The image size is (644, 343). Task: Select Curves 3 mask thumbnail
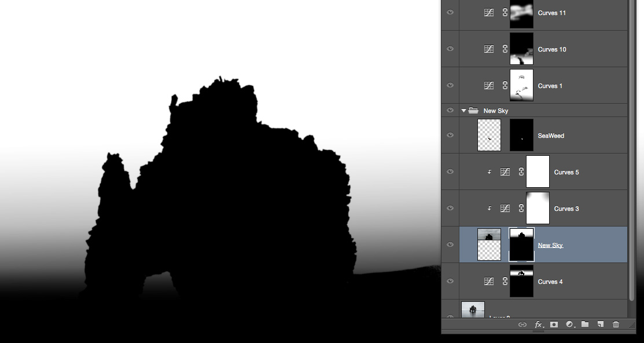pyautogui.click(x=538, y=208)
